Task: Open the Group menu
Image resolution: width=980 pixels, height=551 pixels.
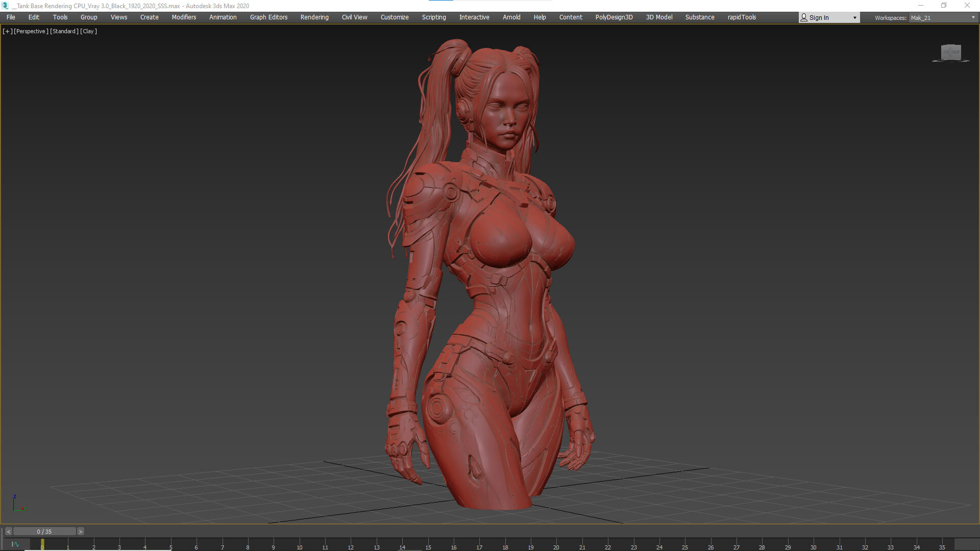Action: [89, 17]
